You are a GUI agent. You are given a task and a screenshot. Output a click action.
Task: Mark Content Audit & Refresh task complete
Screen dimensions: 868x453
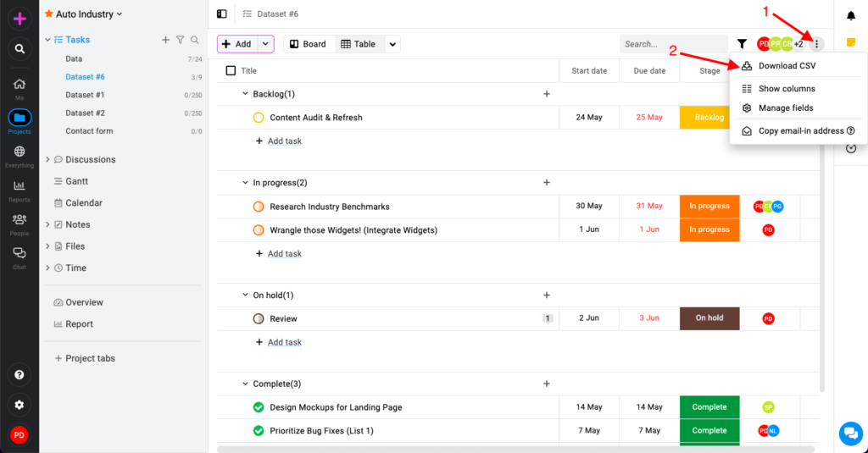point(259,117)
